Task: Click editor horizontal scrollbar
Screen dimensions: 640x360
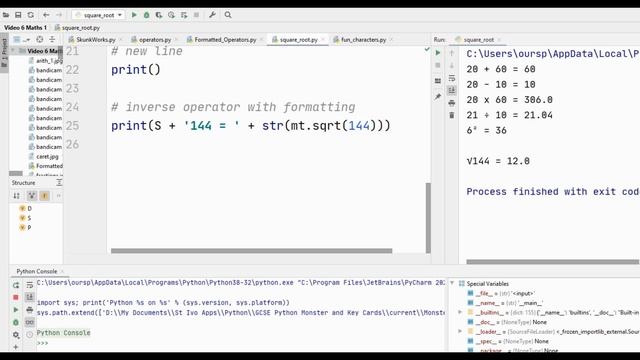Action: pyautogui.click(x=251, y=251)
